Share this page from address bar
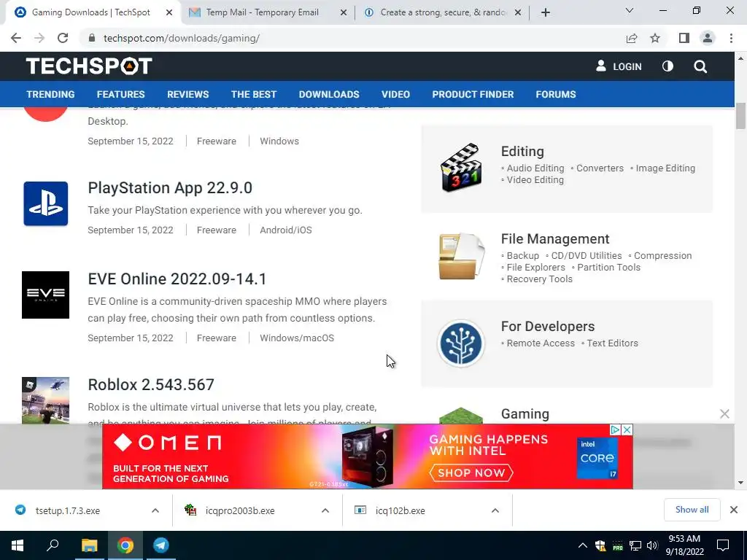The image size is (747, 560). 632,38
